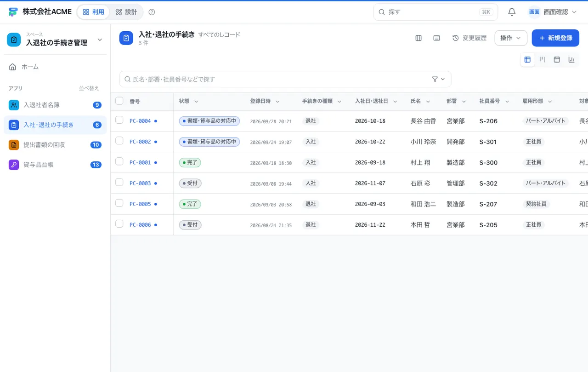Screen dimensions: 588x372
Task: Switch to table view icon
Action: click(x=527, y=59)
